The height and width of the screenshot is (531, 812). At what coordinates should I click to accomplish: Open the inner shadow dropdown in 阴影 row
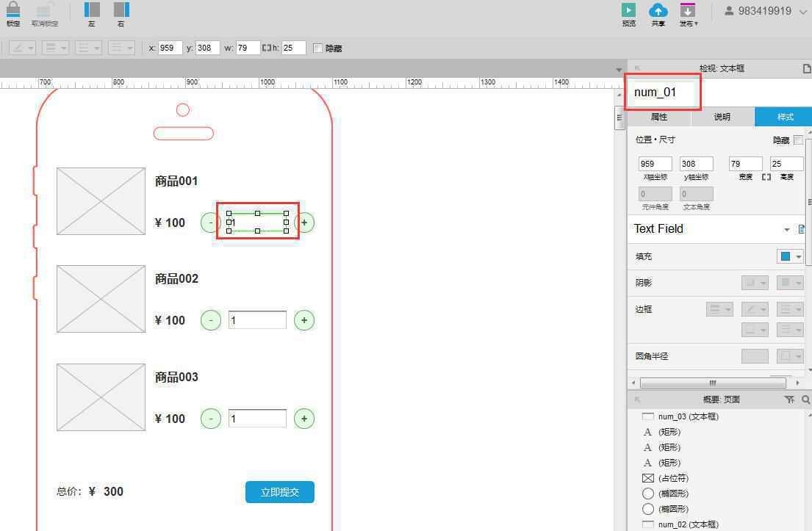click(790, 283)
